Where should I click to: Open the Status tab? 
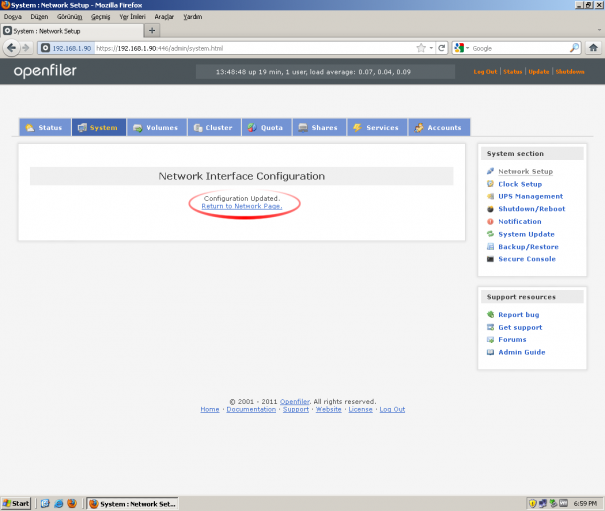tap(45, 127)
